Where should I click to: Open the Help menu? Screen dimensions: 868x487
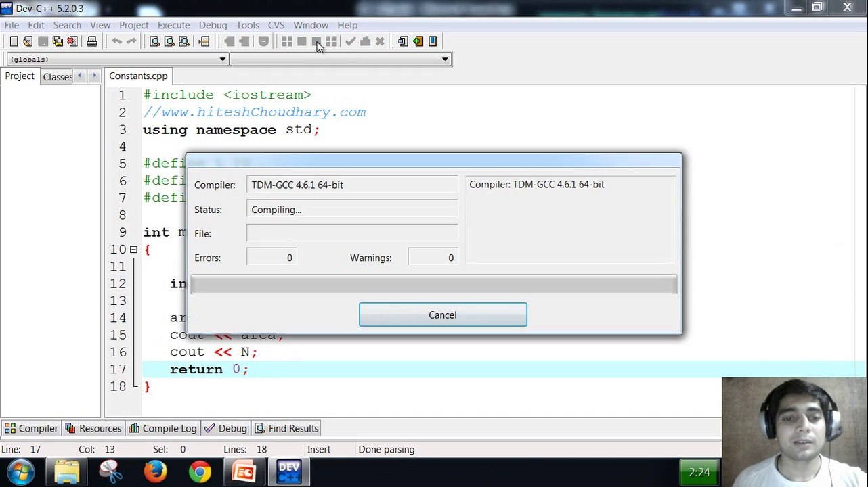click(347, 25)
